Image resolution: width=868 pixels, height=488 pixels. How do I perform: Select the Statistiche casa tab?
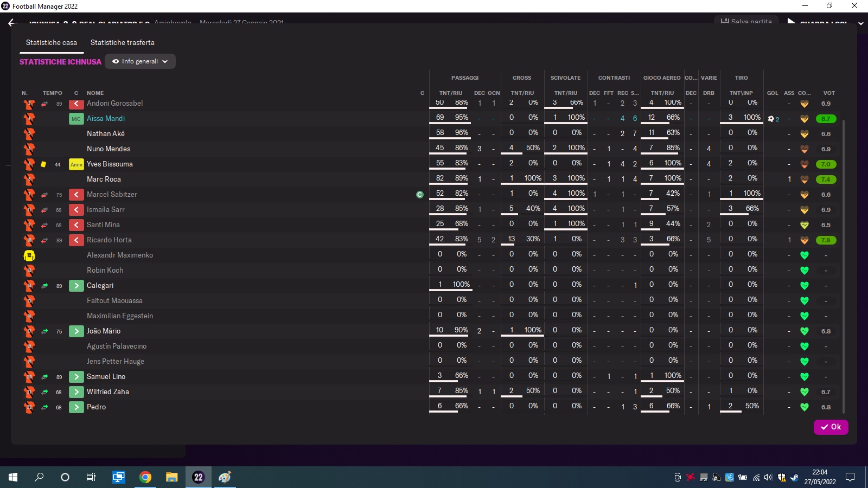52,42
